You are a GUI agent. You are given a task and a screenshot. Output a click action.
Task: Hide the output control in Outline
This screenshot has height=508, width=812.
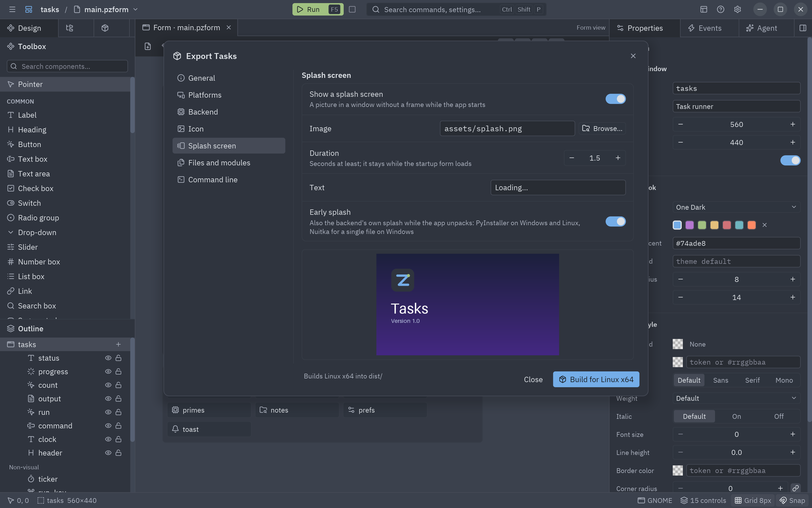point(108,399)
